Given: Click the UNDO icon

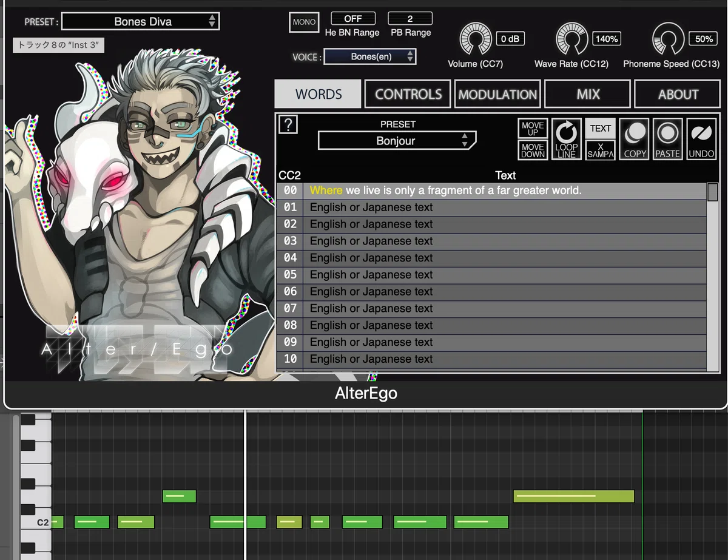Looking at the screenshot, I should 701,139.
